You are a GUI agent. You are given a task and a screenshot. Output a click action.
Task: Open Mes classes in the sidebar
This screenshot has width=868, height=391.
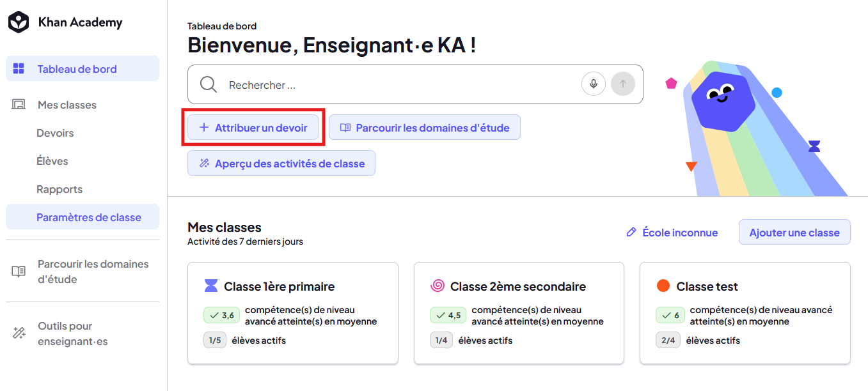83,105
